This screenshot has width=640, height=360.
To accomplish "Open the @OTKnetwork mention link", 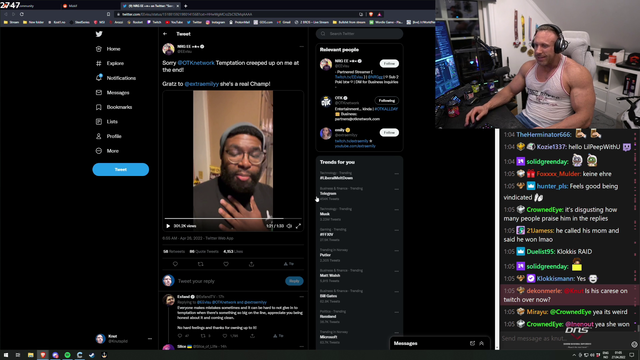I will (x=196, y=63).
